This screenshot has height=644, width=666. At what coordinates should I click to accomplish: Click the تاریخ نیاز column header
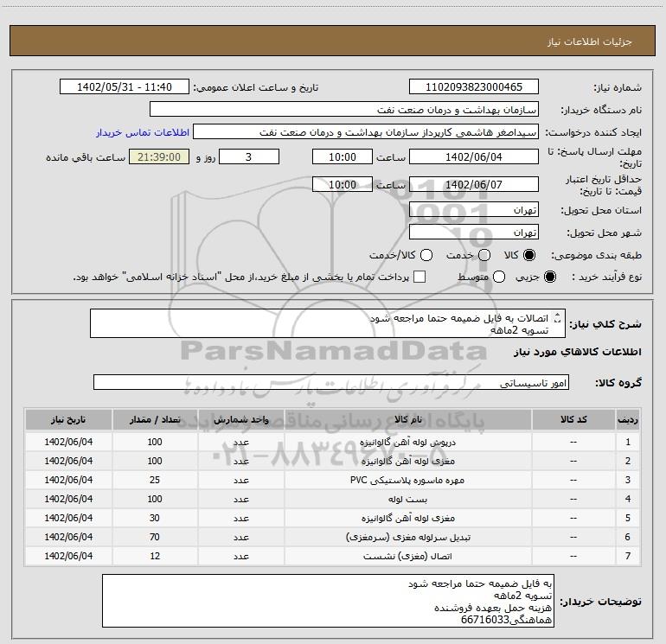[68, 419]
